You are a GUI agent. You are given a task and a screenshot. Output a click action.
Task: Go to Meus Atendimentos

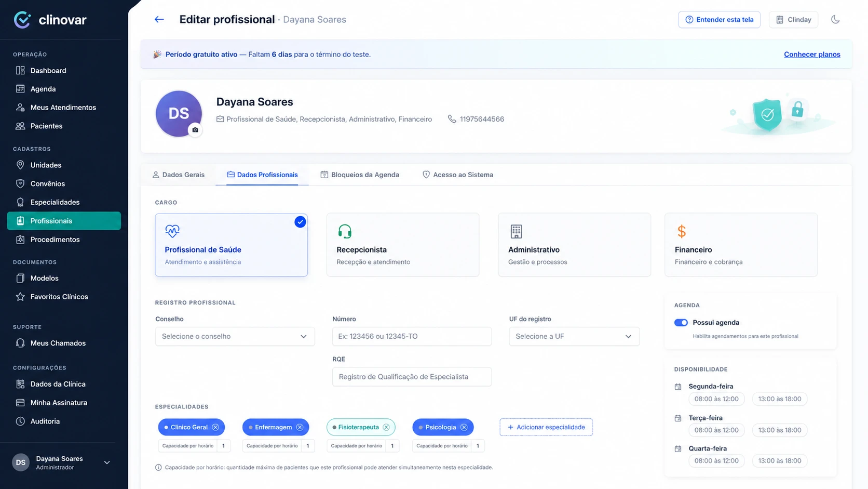tap(64, 108)
